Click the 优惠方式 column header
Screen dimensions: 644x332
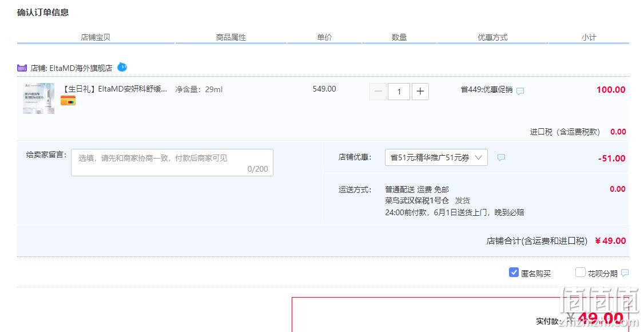[x=492, y=37]
